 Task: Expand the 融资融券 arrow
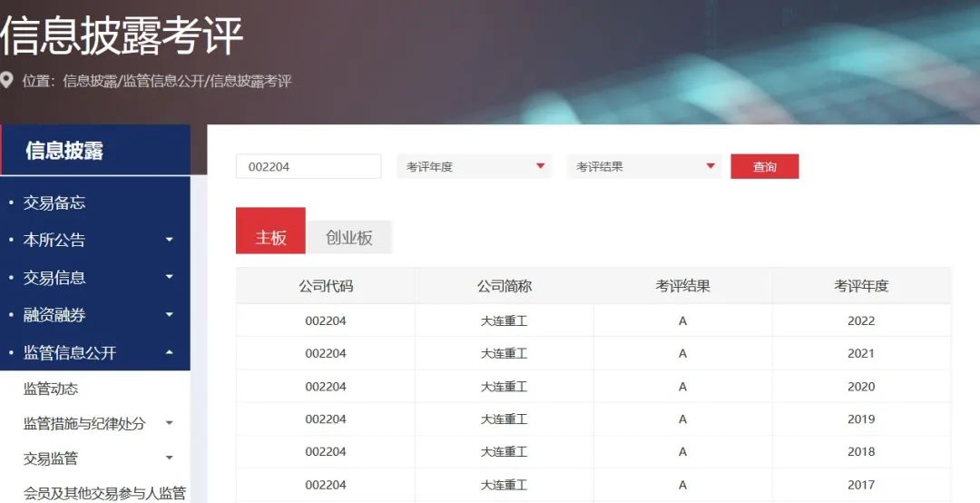coord(170,315)
